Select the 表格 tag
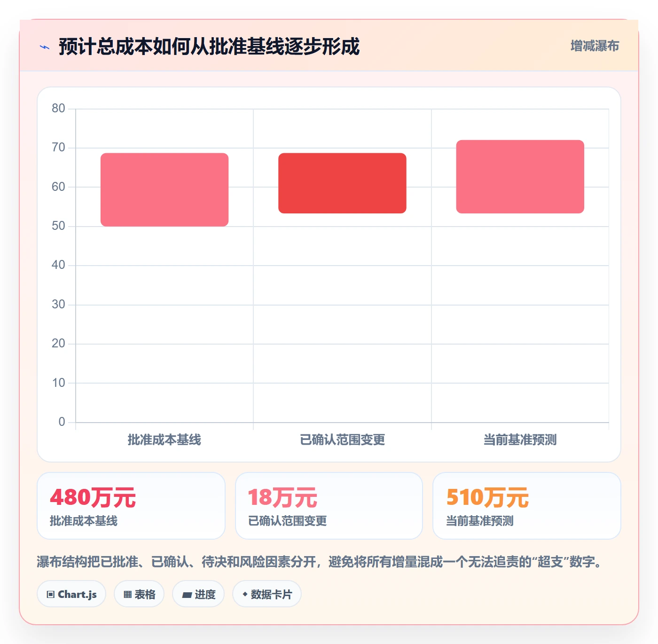This screenshot has width=658, height=644. click(x=139, y=594)
